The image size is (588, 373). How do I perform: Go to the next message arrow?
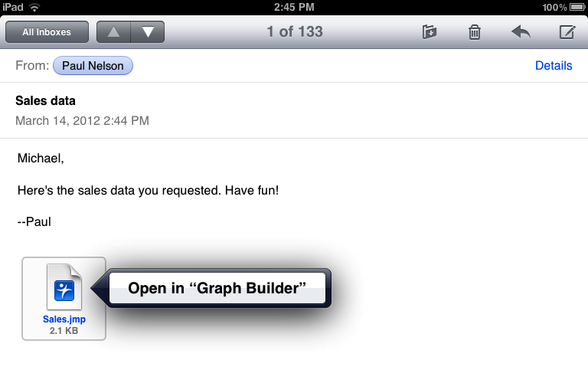(x=148, y=32)
